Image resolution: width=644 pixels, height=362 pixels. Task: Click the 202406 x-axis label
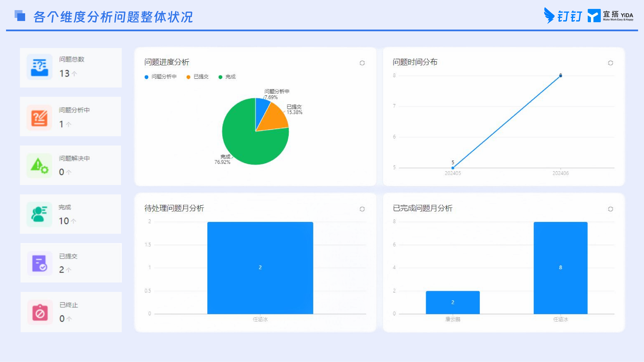tap(561, 173)
